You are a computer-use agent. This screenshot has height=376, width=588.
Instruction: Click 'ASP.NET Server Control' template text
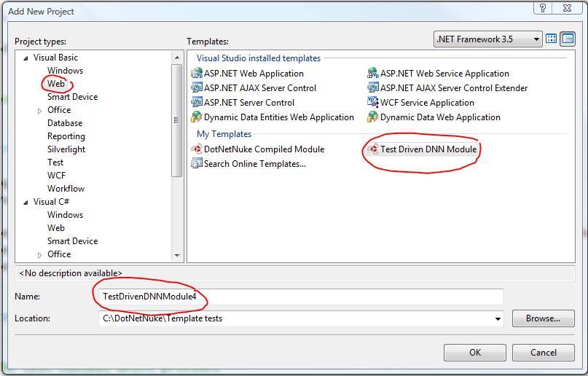(249, 103)
